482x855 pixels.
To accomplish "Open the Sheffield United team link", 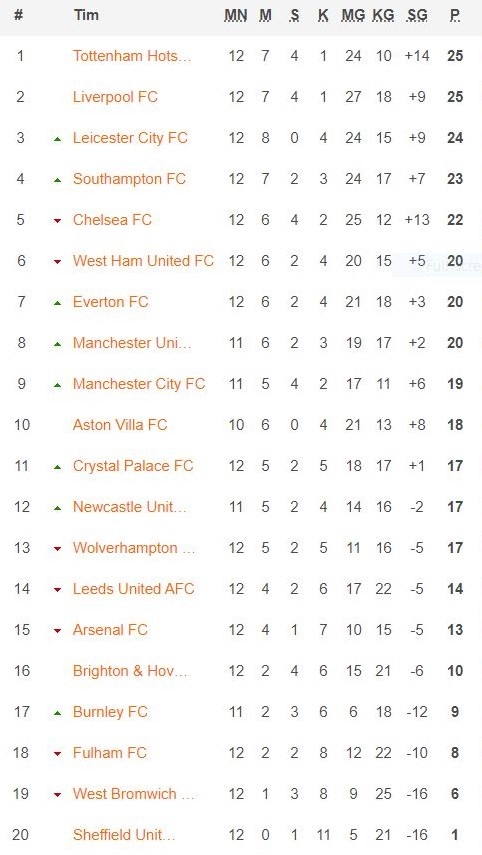I will [124, 835].
